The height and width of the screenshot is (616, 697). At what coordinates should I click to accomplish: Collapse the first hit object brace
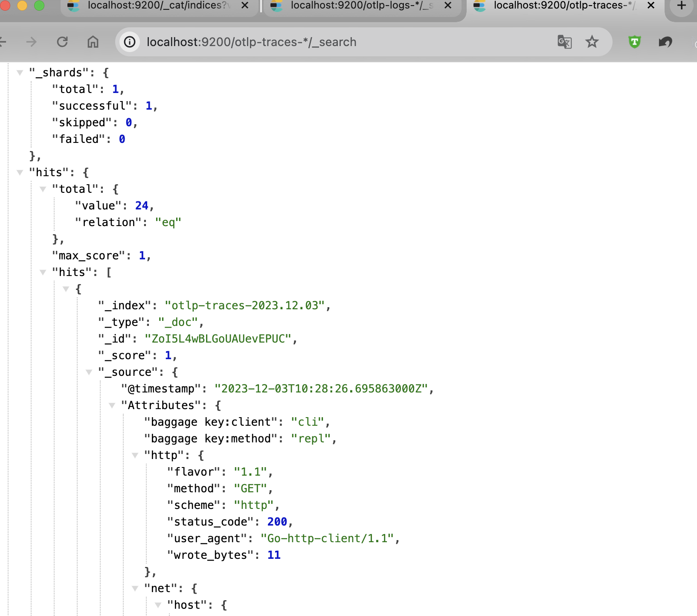click(x=66, y=289)
